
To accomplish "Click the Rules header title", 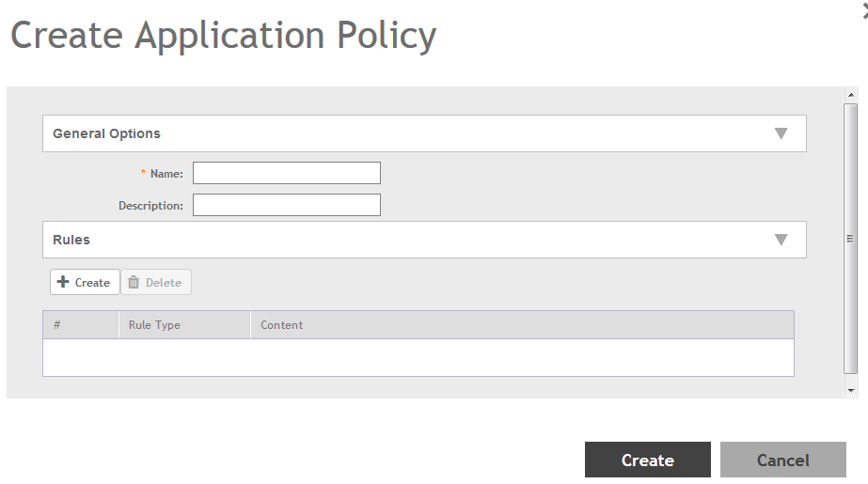I will (71, 240).
